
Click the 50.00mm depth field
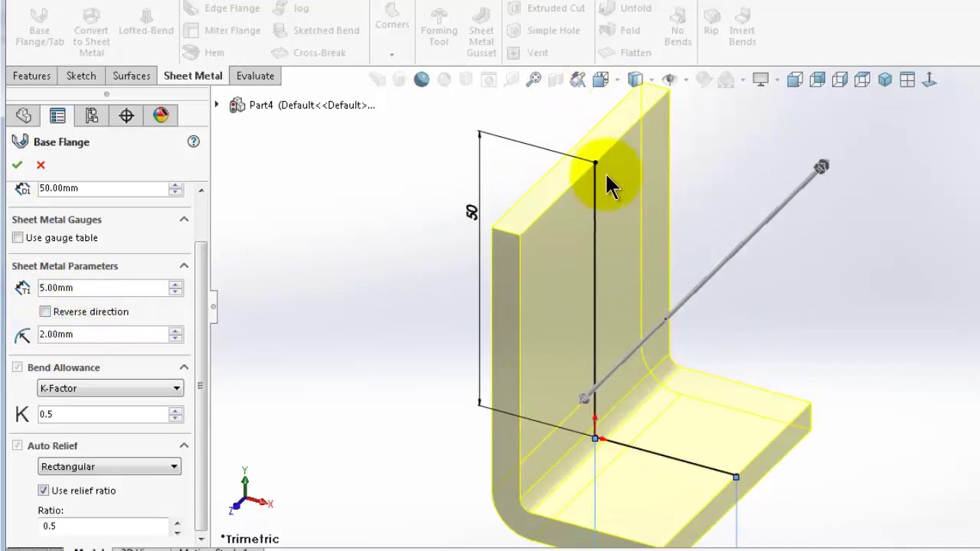pyautogui.click(x=103, y=188)
